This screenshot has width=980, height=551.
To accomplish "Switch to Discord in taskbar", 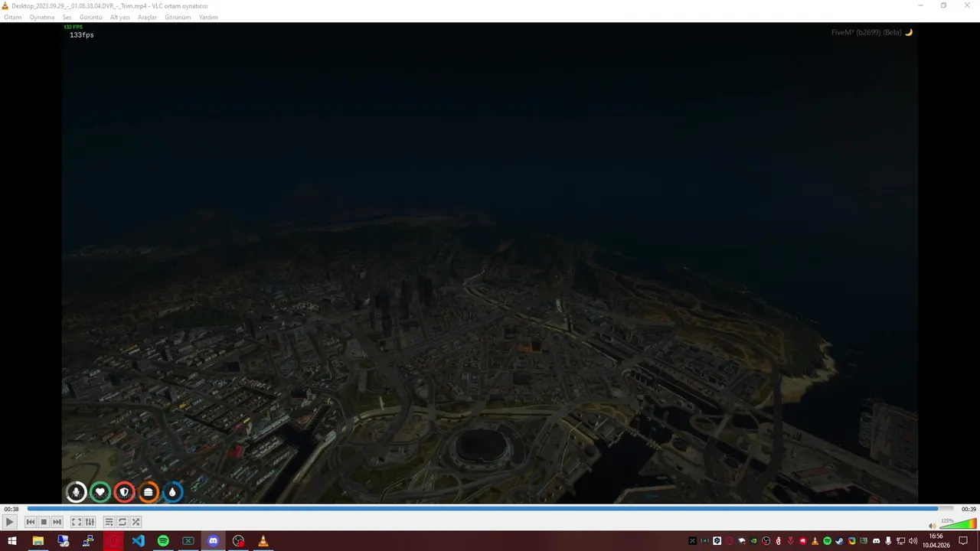I will [213, 541].
